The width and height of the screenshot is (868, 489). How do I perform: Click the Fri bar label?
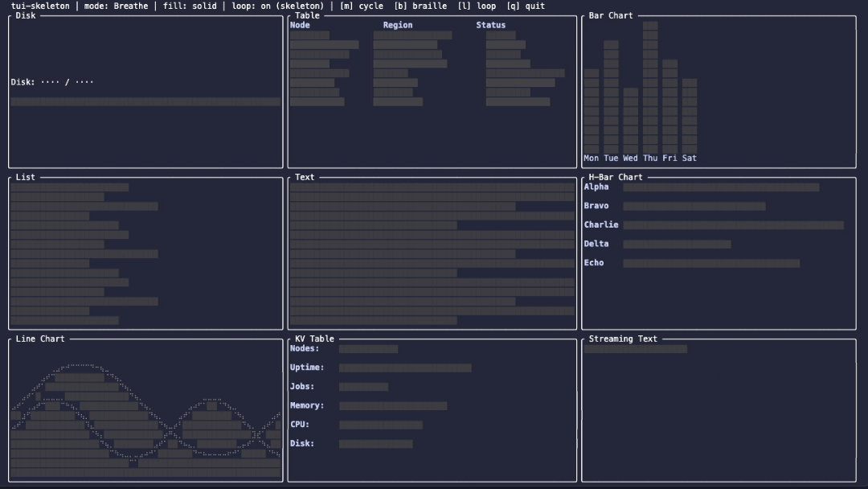(669, 158)
